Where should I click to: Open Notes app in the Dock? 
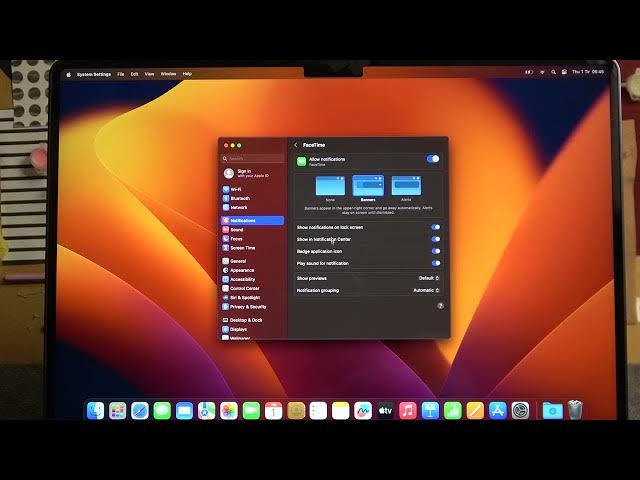point(340,410)
